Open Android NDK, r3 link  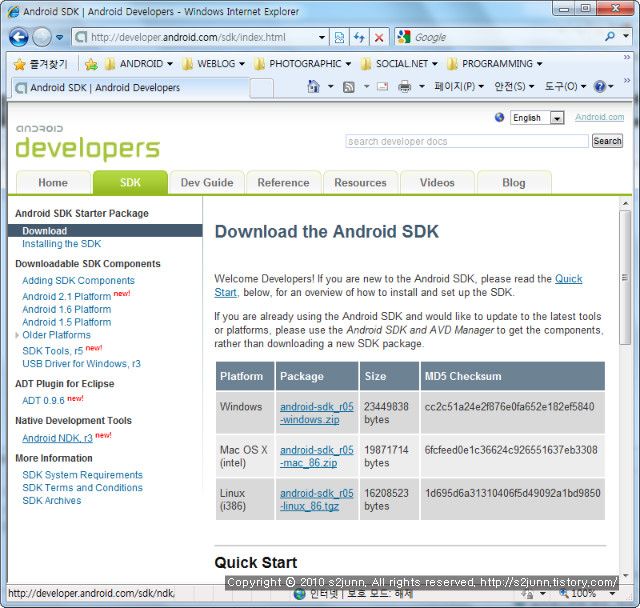58,438
